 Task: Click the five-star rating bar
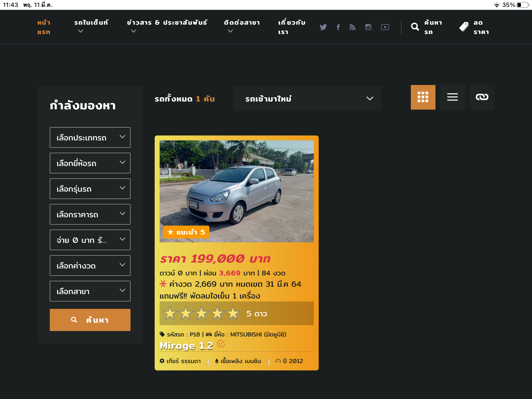(236, 313)
